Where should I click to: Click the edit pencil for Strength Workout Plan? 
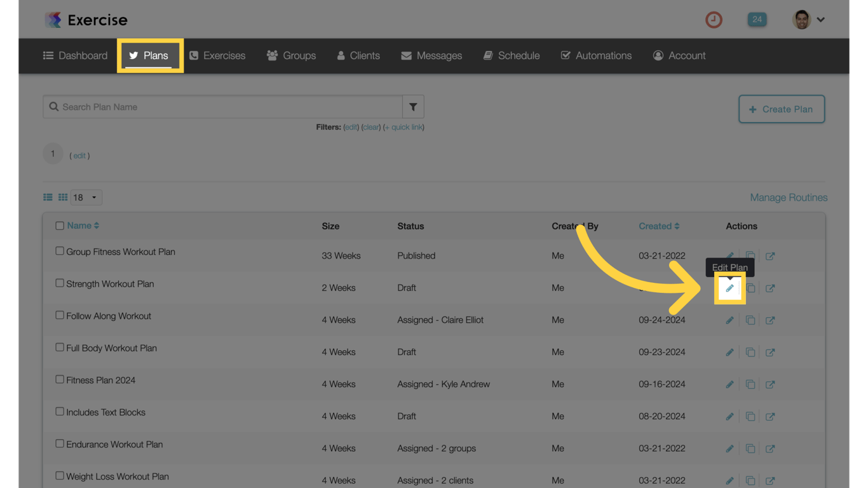[x=729, y=288]
